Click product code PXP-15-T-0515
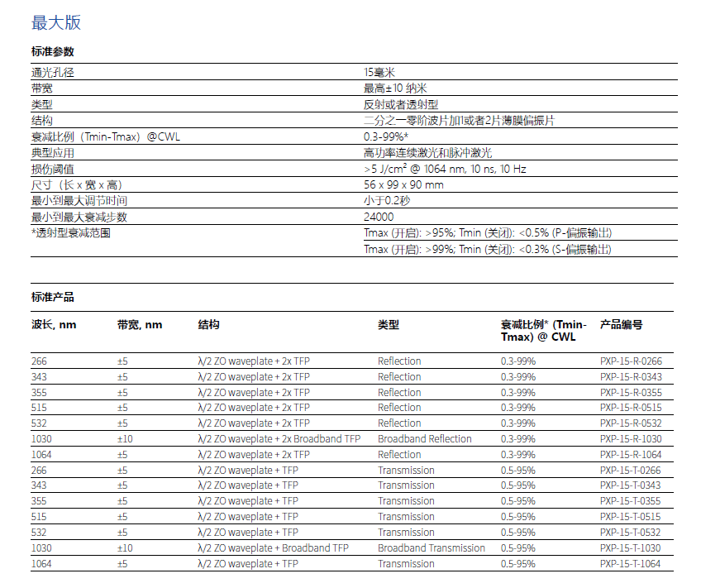The width and height of the screenshot is (701, 588). [x=631, y=517]
